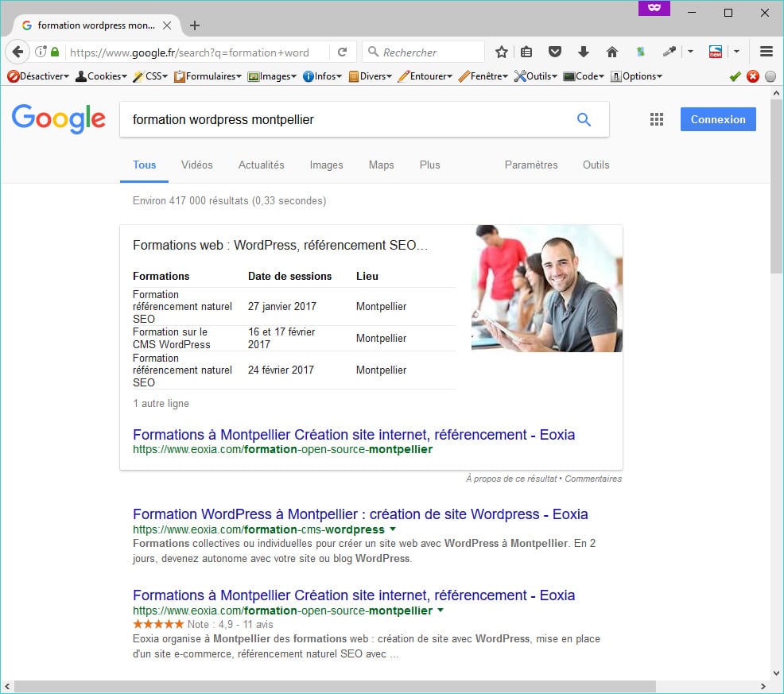Viewport: 784px width, 694px height.
Task: Open rated Formations à Montpellier Eoxia result
Action: [x=354, y=595]
